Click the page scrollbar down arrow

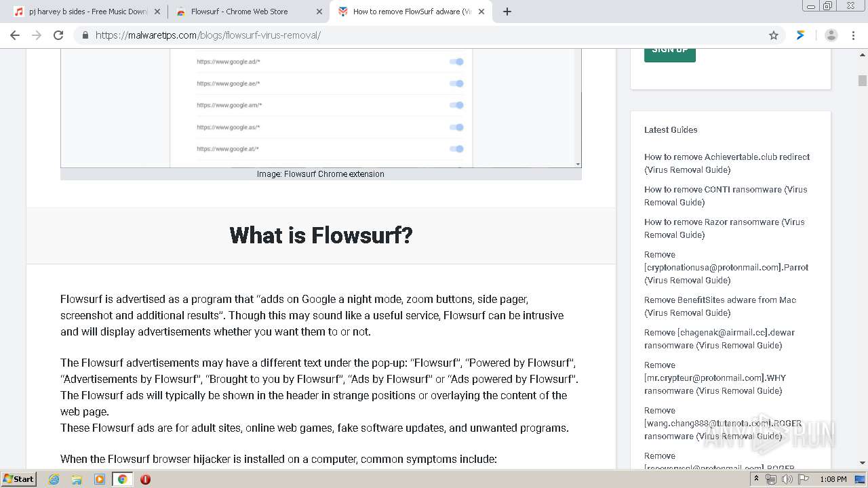tap(862, 463)
